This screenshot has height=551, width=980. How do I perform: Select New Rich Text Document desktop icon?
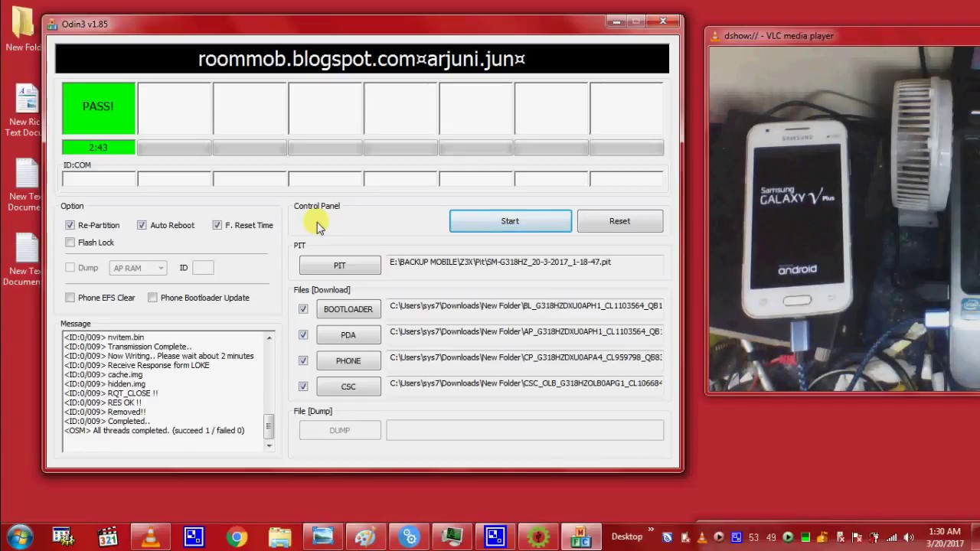coord(24,111)
